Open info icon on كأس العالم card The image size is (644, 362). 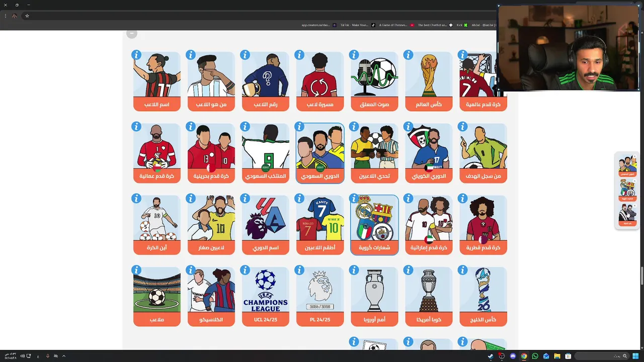click(x=408, y=55)
